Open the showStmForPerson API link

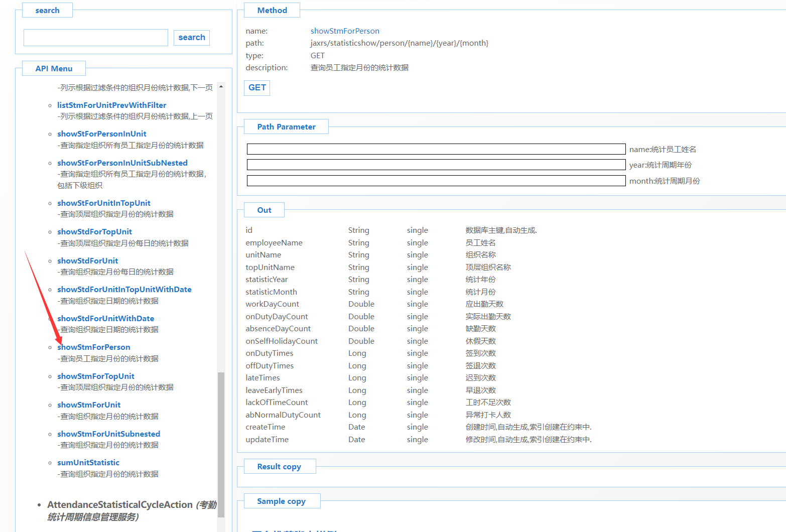click(94, 347)
